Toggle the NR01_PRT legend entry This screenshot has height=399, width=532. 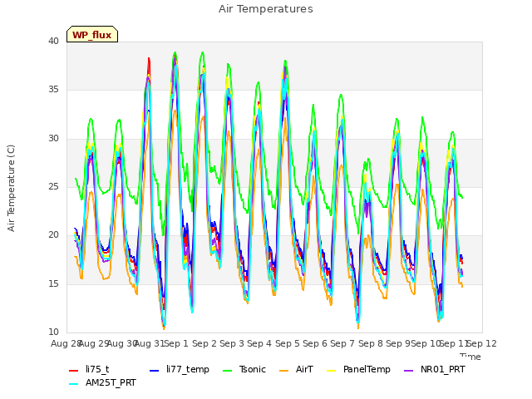[434, 369]
